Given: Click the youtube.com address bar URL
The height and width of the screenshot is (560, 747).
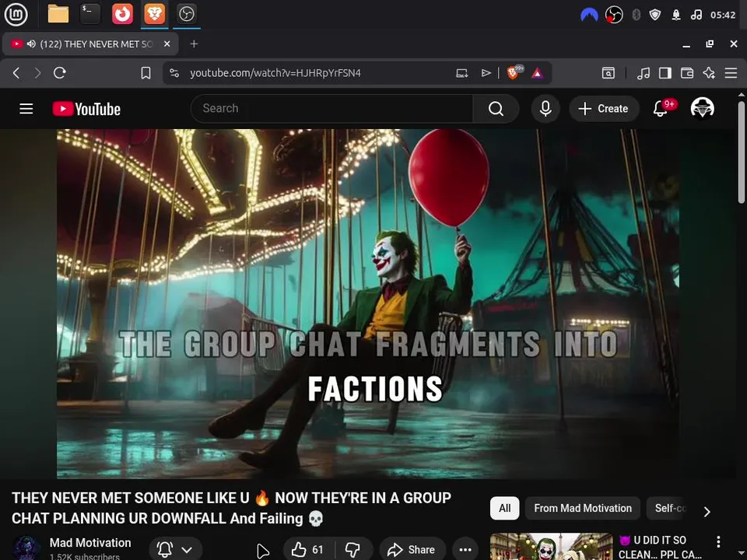Looking at the screenshot, I should click(x=275, y=73).
